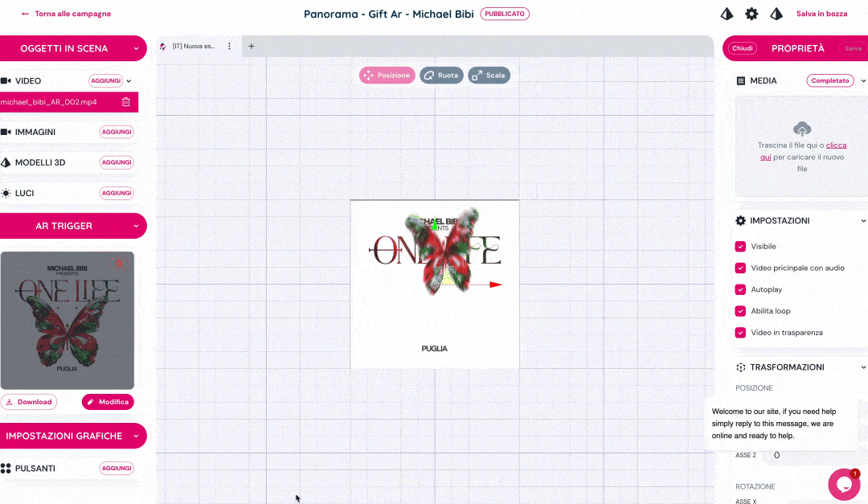Click the delete trash icon on michael_bibi_AR_002.mp4

pos(126,102)
